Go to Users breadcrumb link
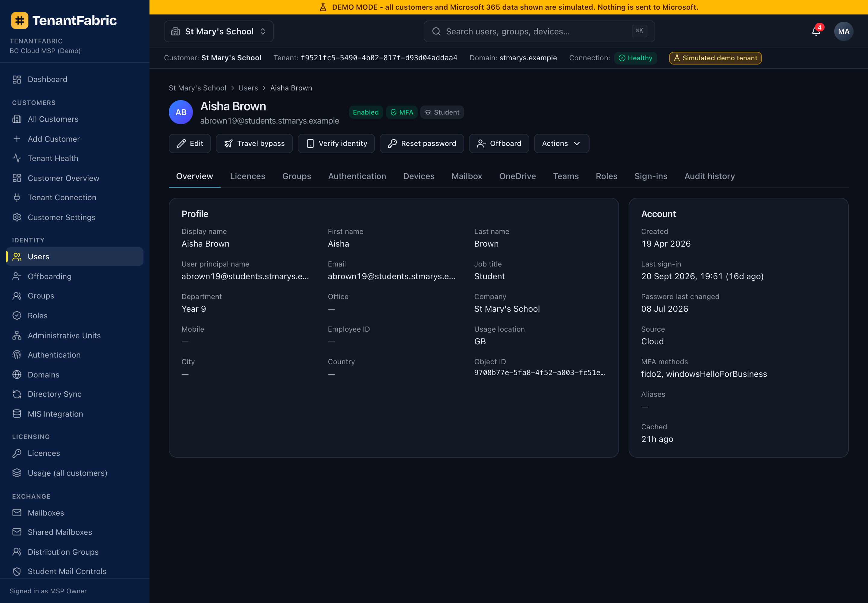The height and width of the screenshot is (603, 868). coord(248,88)
